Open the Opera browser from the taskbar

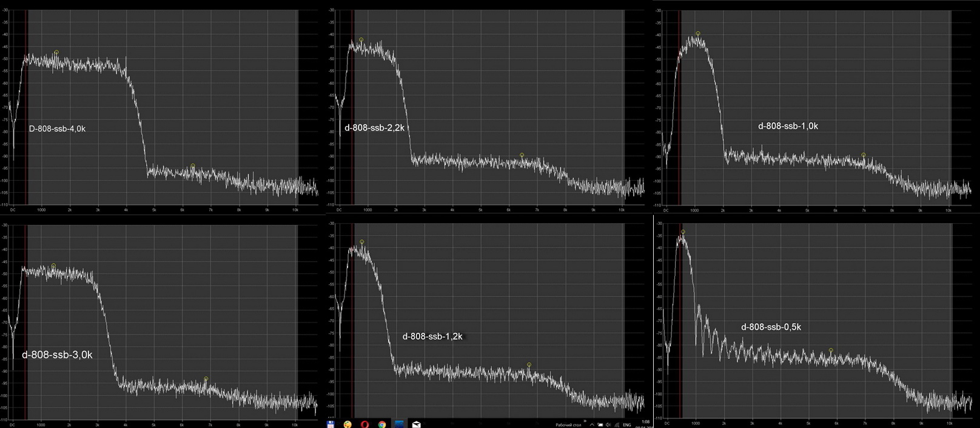[x=365, y=424]
